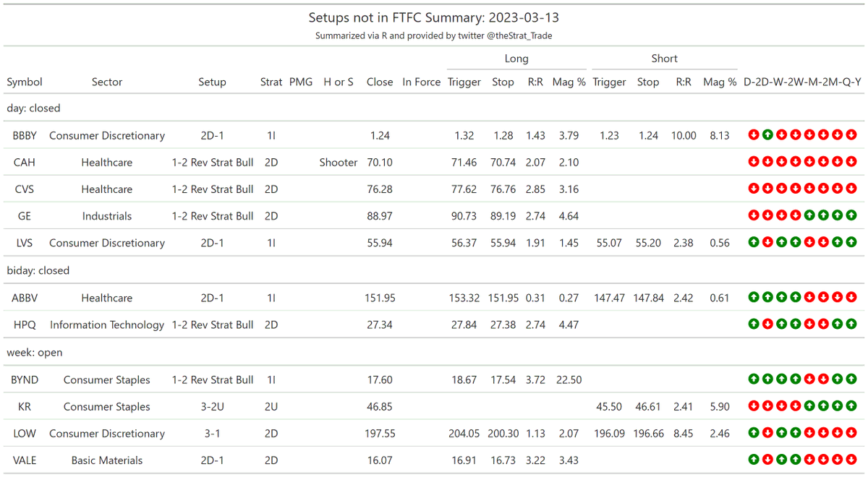This screenshot has width=868, height=477.
Task: Click the green 2W arrow in the VALE row
Action: (x=796, y=460)
